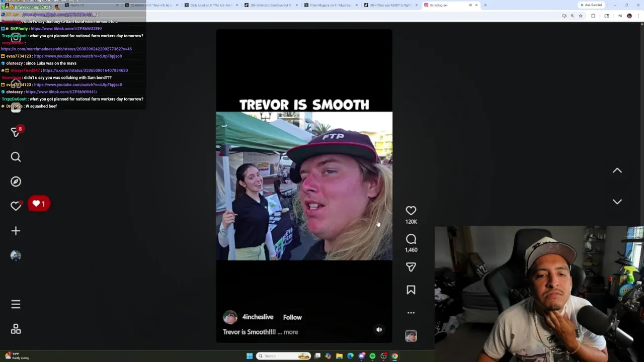Like the reel with the heart icon
Viewport: 644px width, 362px height.
(x=411, y=211)
